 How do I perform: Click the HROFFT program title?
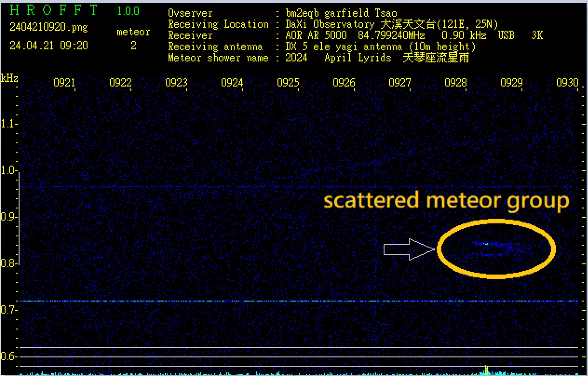[54, 10]
